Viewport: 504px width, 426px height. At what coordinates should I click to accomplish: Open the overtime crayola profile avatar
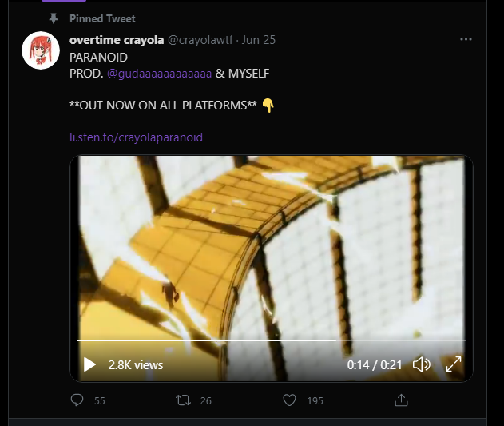(41, 51)
